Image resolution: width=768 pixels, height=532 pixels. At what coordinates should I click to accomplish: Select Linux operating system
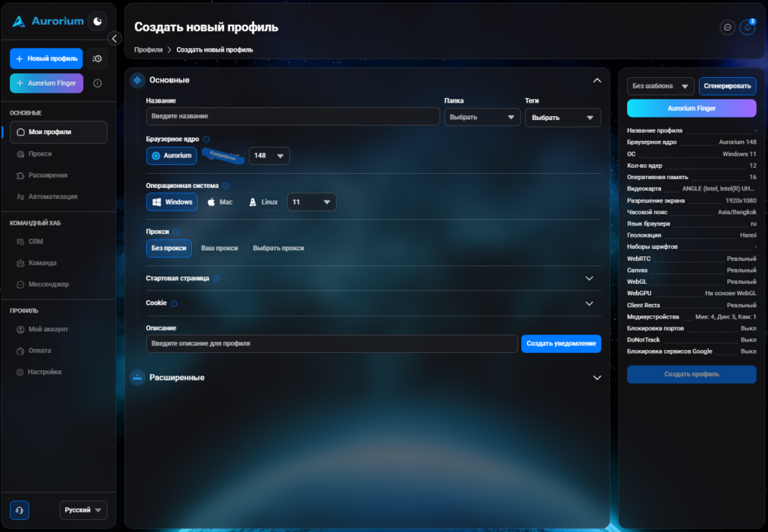262,202
